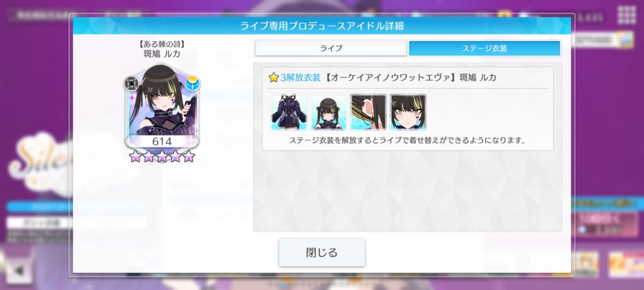
Task: Select the twin-tail hairstyle costume thumbnail
Action: pos(328,112)
